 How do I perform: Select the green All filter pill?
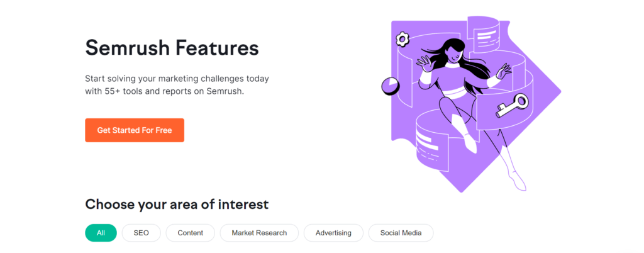[101, 233]
